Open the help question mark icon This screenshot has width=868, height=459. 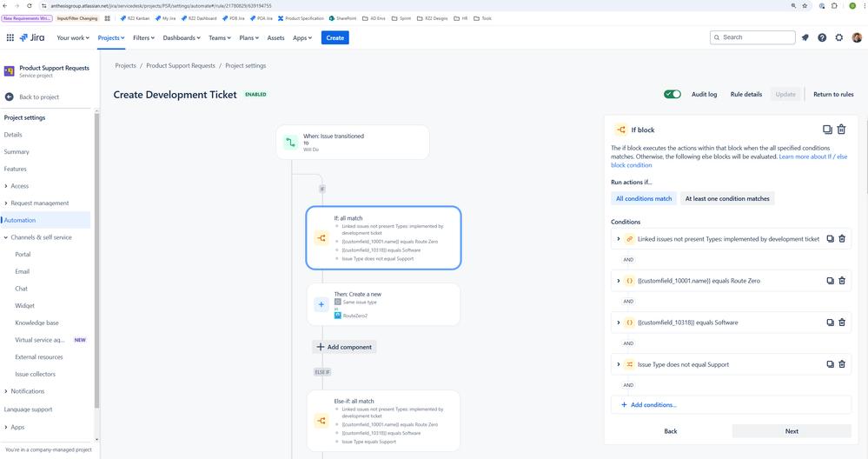pyautogui.click(x=822, y=37)
